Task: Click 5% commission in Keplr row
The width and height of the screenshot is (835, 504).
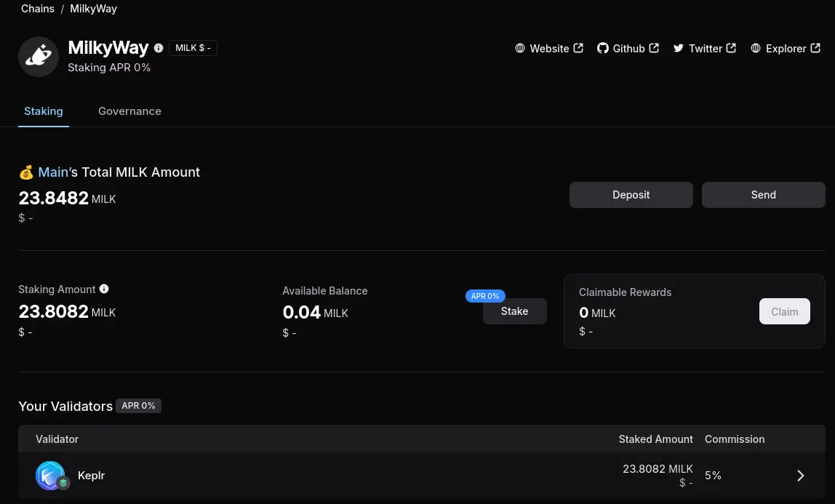Action: (x=713, y=475)
